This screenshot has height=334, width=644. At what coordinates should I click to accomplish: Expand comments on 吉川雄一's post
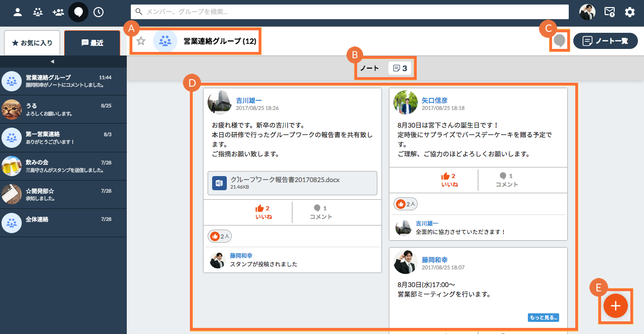tap(321, 212)
